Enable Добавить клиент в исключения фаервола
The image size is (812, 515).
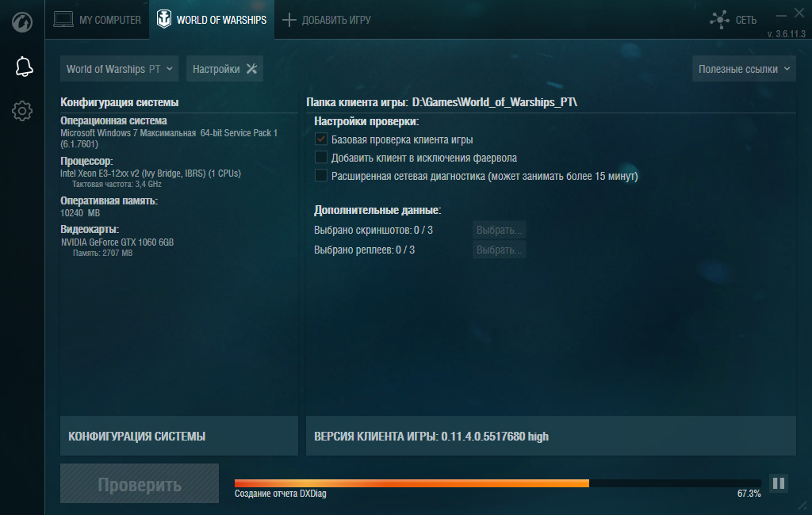point(321,157)
